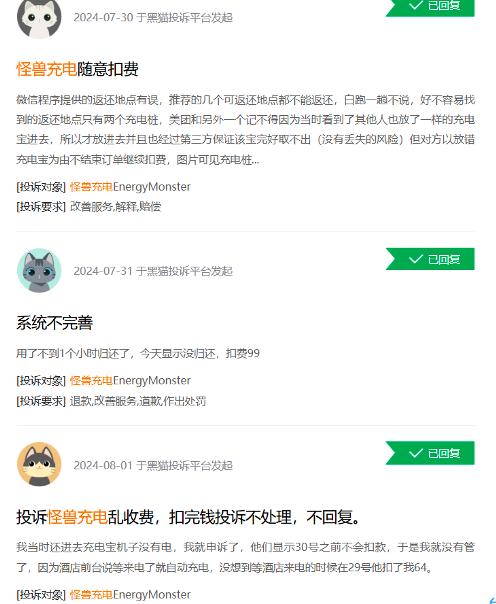Click 怪兽充电EnergyMonster target in third complaint
The height and width of the screenshot is (604, 496).
click(x=130, y=594)
